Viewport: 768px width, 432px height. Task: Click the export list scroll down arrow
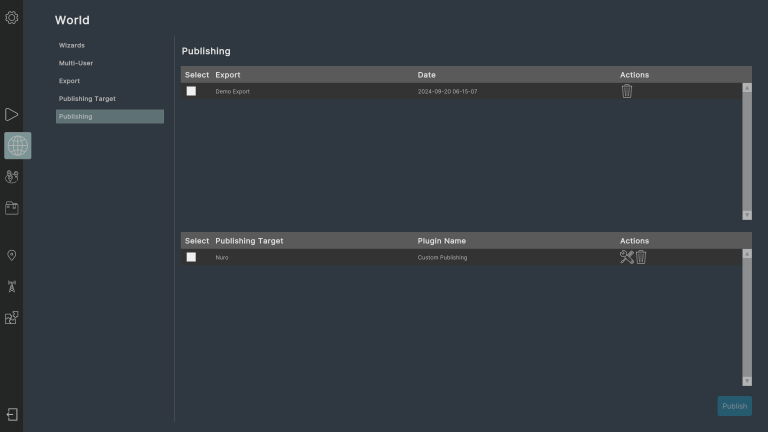(747, 215)
